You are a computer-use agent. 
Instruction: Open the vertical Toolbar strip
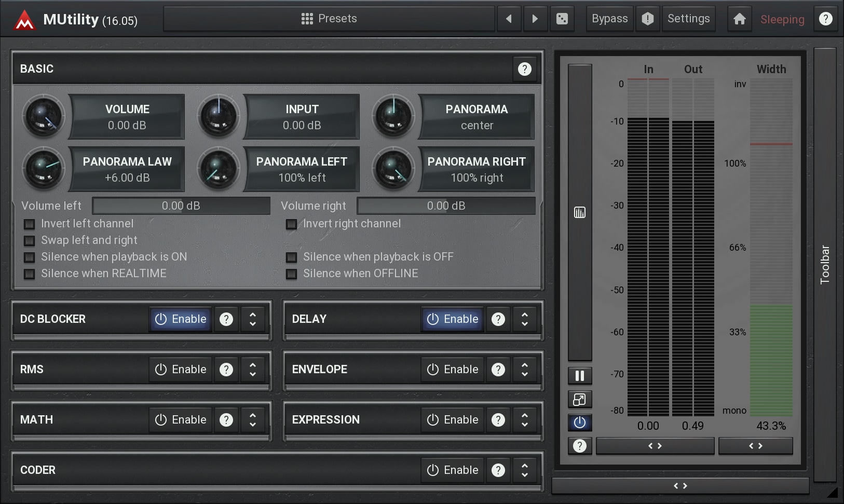click(x=825, y=265)
